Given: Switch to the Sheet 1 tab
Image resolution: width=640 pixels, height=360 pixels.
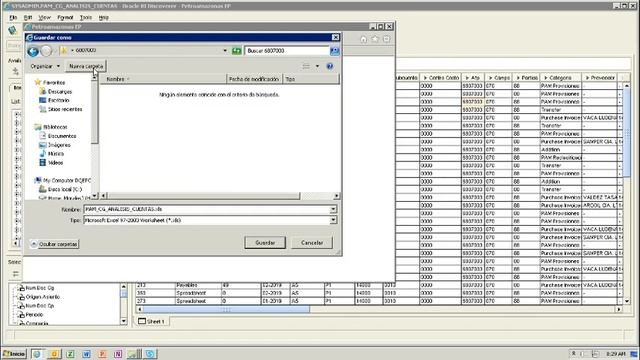Looking at the screenshot, I should (151, 322).
